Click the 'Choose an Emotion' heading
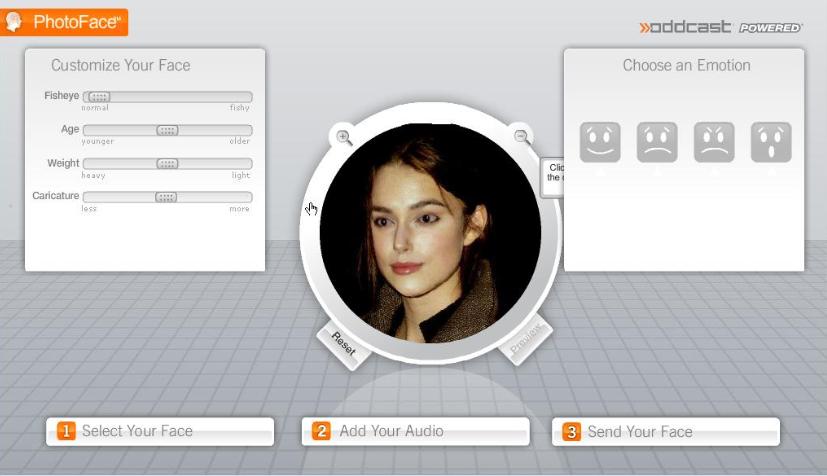Screen dimensions: 827x476 tap(686, 65)
